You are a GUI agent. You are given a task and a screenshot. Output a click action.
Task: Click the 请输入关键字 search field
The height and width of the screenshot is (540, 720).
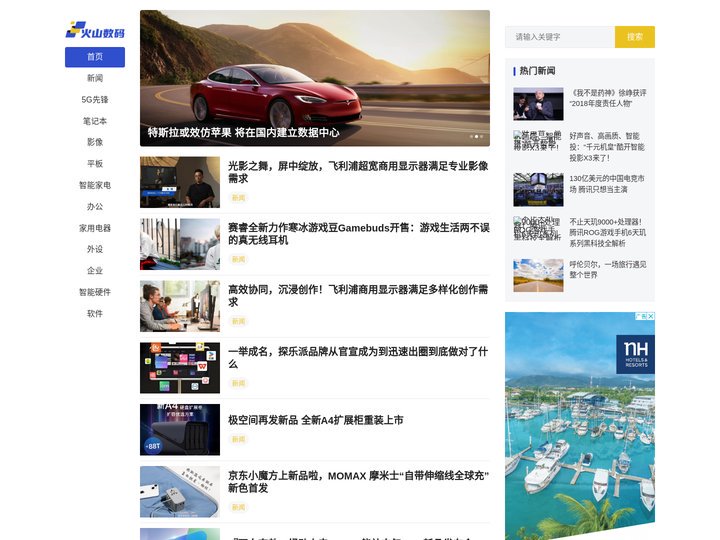coord(560,37)
